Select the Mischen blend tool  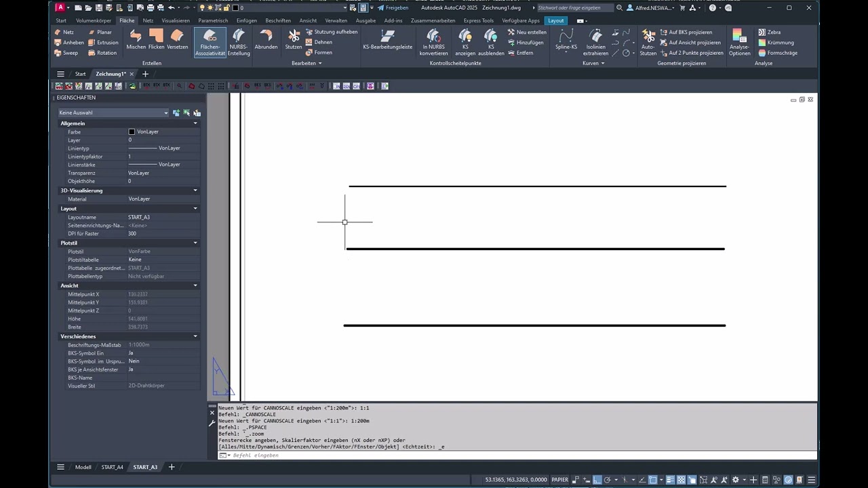coord(136,39)
